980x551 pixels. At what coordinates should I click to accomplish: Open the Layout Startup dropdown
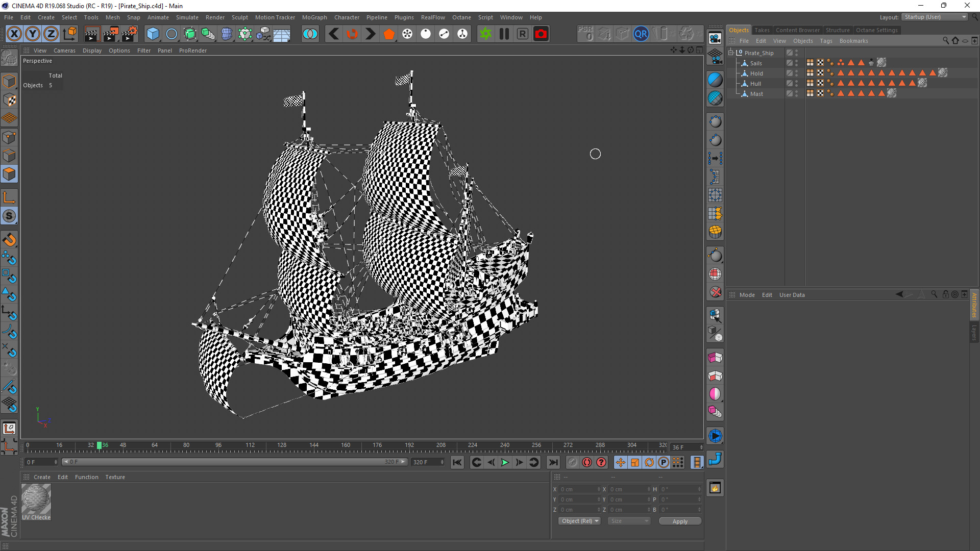(x=935, y=17)
